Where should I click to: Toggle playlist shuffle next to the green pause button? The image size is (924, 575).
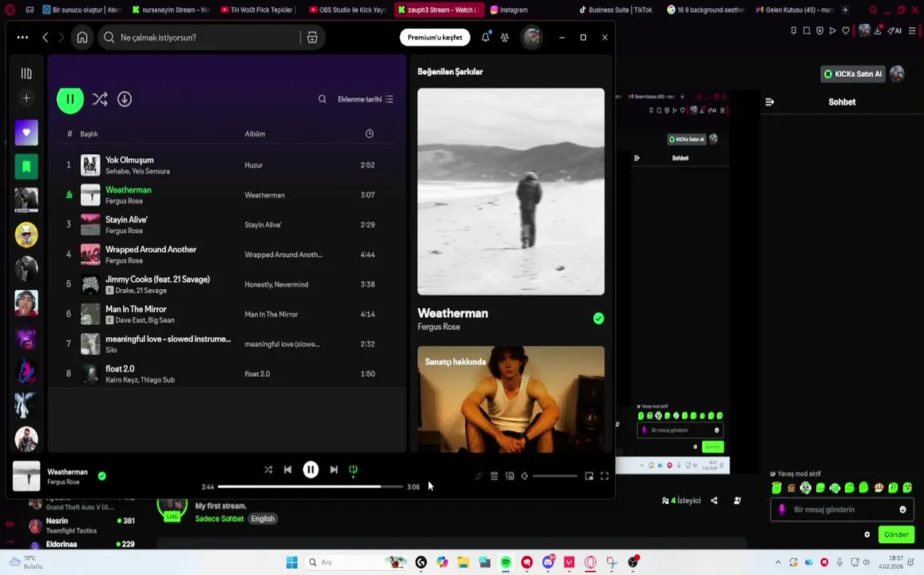point(100,99)
